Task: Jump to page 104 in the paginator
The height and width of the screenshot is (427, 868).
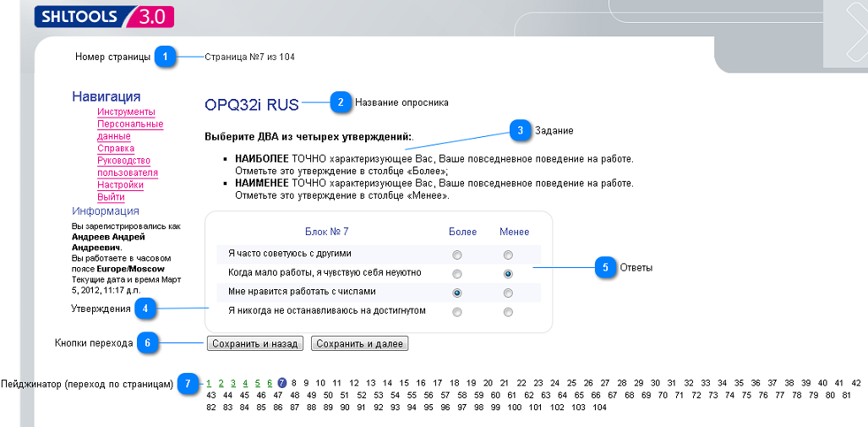Action: click(599, 407)
